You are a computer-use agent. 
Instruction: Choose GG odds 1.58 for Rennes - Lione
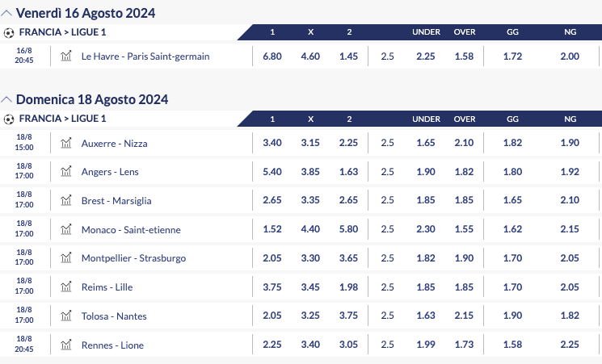coord(512,345)
